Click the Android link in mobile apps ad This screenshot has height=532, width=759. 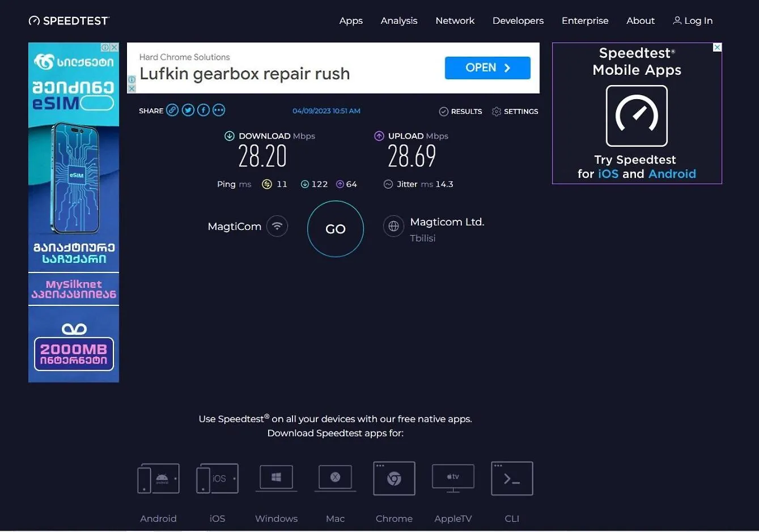(672, 174)
